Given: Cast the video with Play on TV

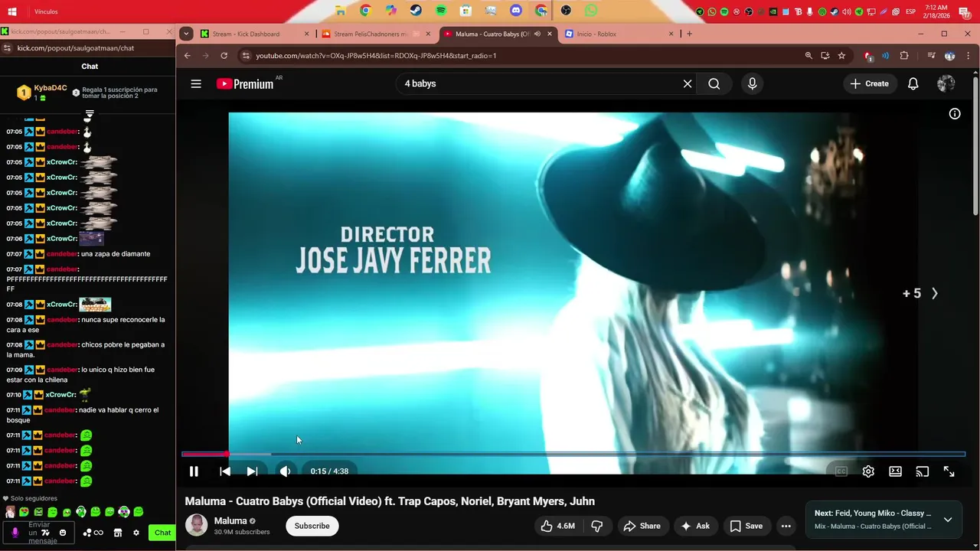Looking at the screenshot, I should [x=923, y=471].
